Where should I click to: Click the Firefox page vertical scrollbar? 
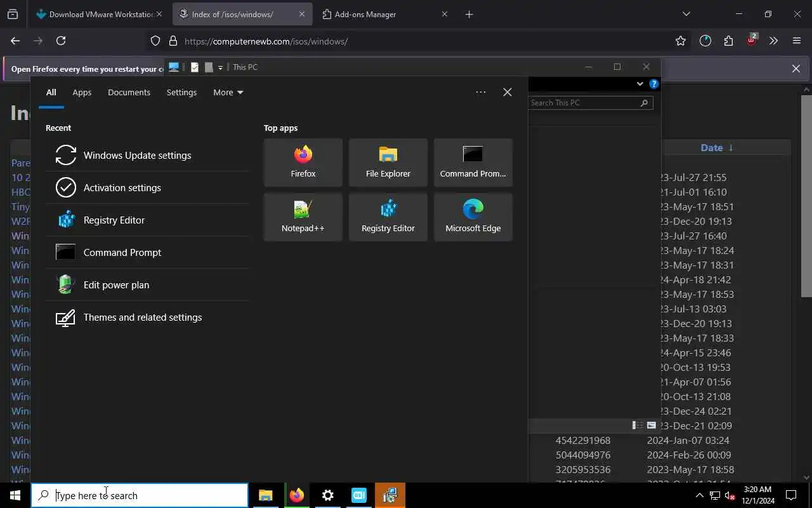pyautogui.click(x=806, y=196)
